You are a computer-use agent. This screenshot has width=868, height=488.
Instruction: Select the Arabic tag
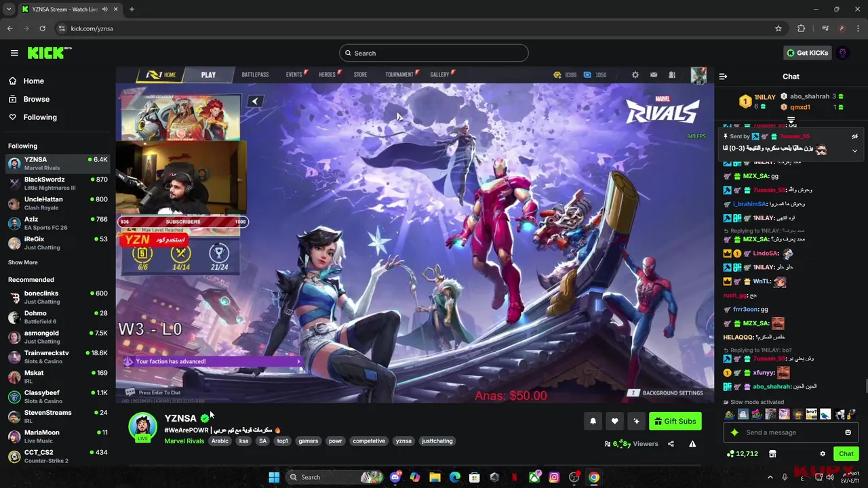(220, 441)
